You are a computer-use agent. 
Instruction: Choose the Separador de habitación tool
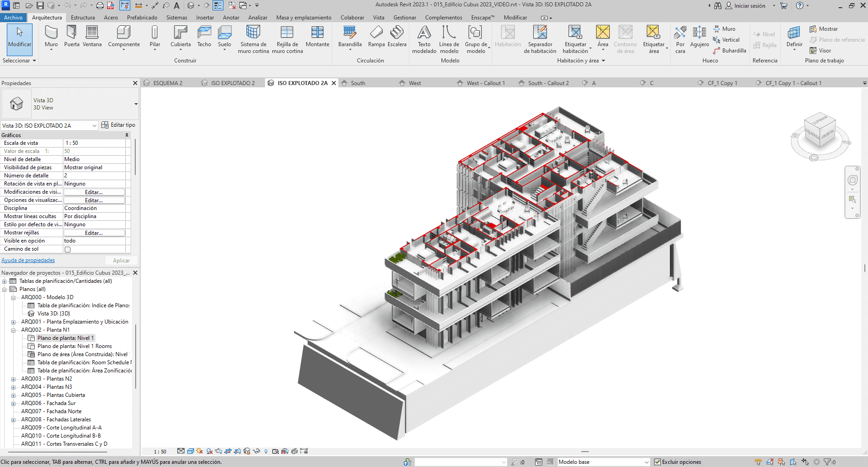[540, 39]
